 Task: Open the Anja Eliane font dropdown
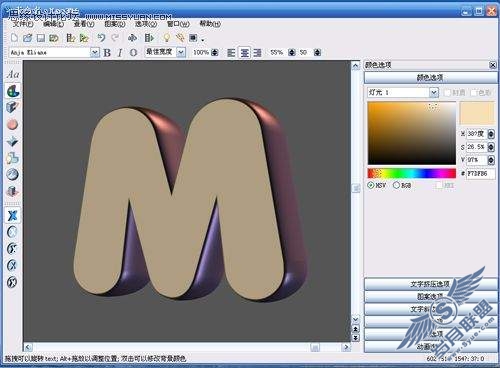[x=95, y=53]
